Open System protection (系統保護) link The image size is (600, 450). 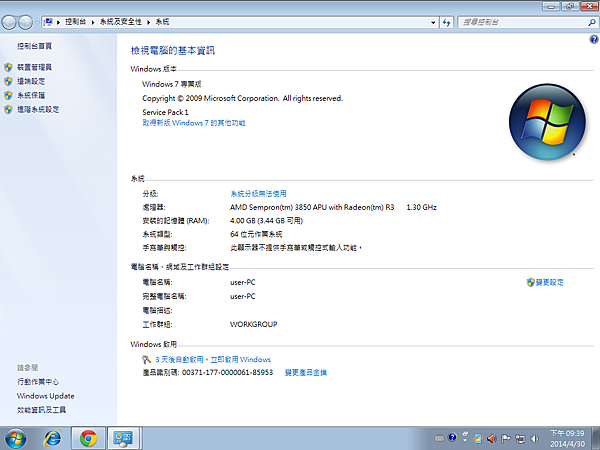pyautogui.click(x=31, y=95)
